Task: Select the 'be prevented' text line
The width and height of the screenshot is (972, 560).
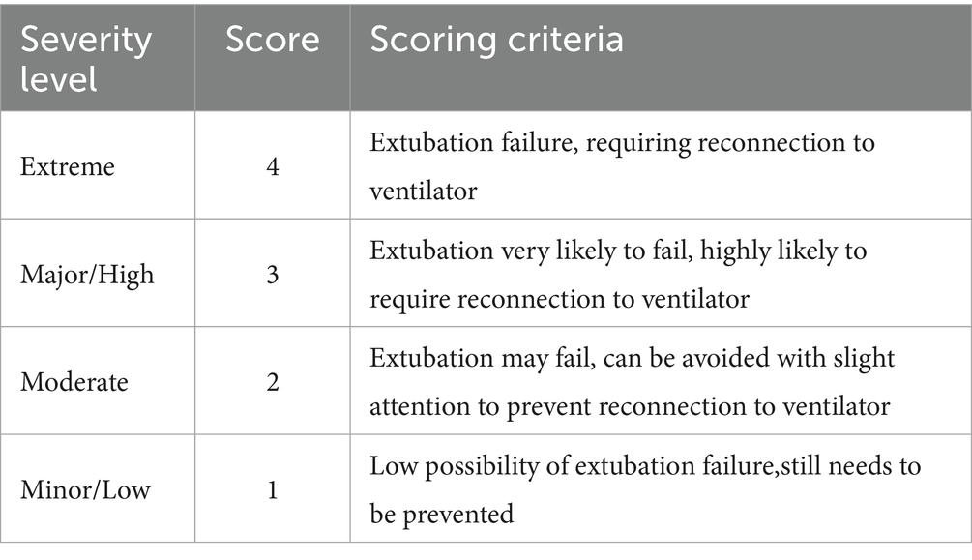Action: (441, 514)
